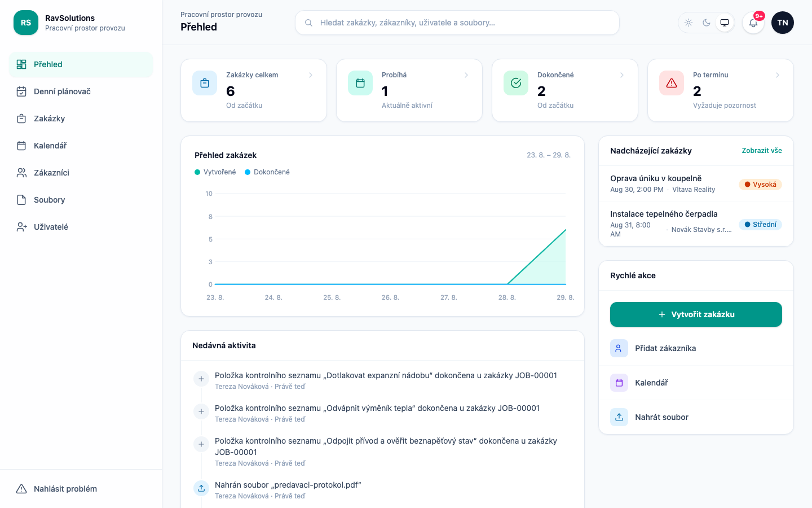Expand Zakázky celkem card chevron
Screen dimensions: 812x508
coord(311,75)
